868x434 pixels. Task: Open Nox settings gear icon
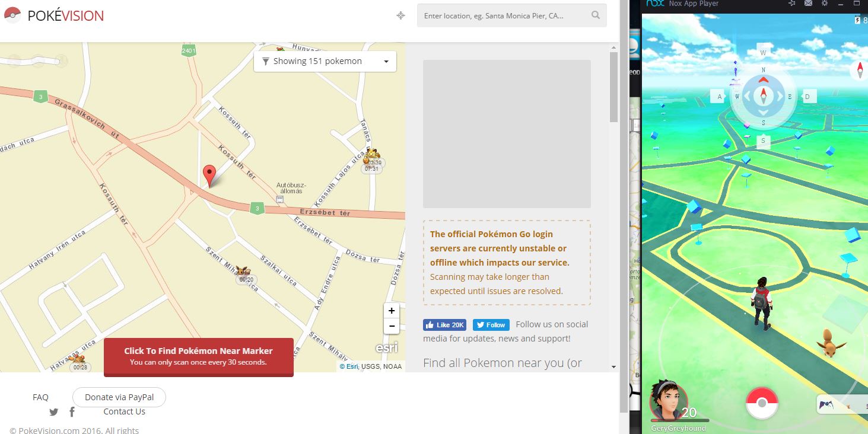pyautogui.click(x=825, y=4)
